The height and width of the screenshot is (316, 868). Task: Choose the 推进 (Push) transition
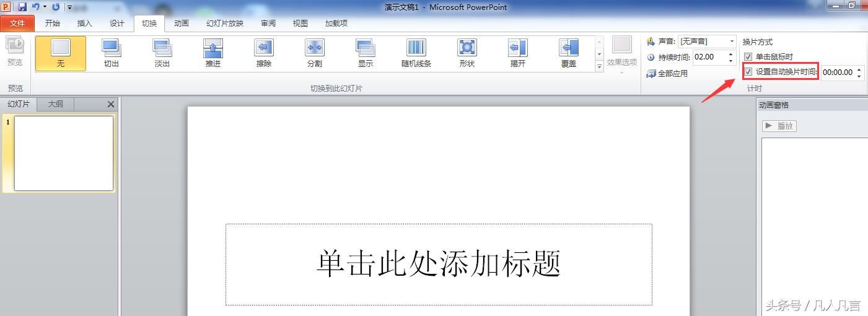pyautogui.click(x=213, y=53)
